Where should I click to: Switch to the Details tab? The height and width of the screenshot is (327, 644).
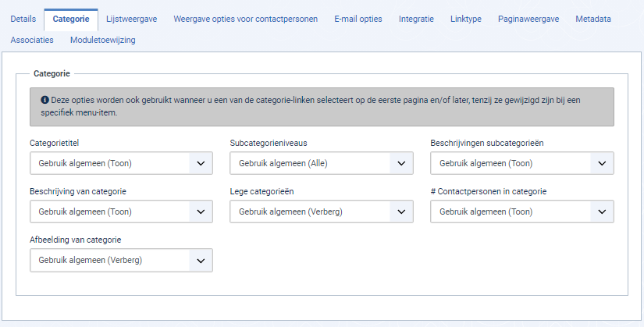[23, 19]
